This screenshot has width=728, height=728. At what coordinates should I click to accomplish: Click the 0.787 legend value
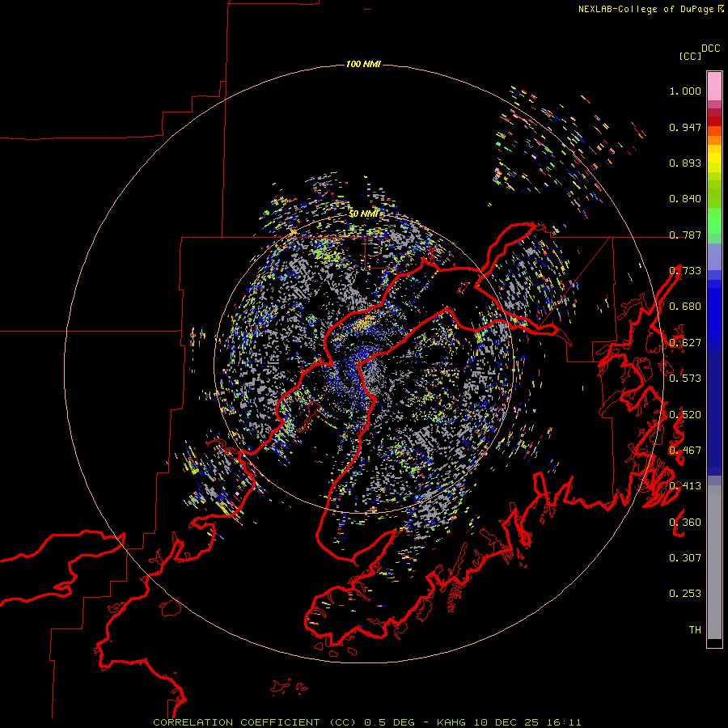pos(685,235)
